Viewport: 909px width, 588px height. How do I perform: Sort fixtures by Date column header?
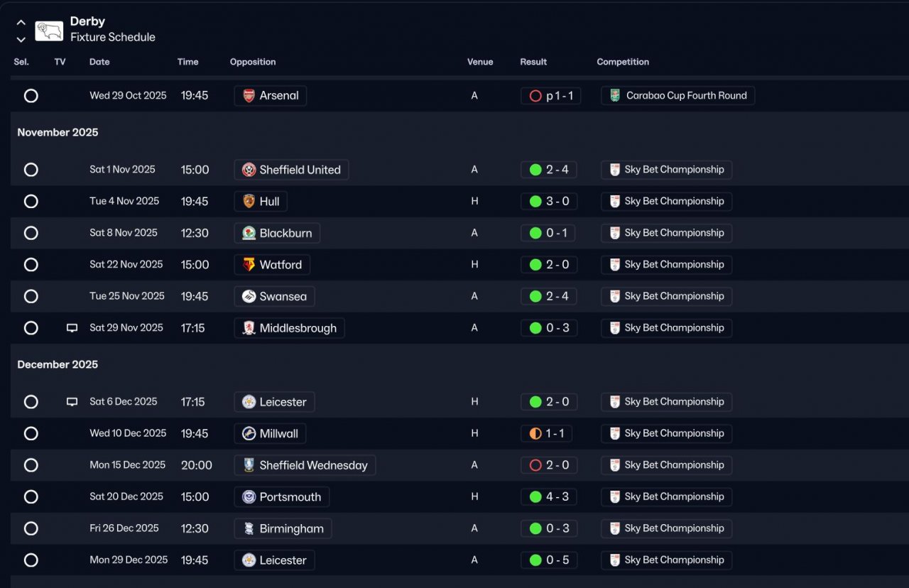[x=99, y=62]
